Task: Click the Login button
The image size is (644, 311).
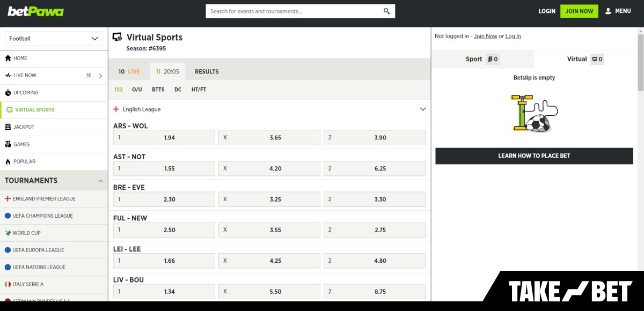Action: tap(547, 11)
